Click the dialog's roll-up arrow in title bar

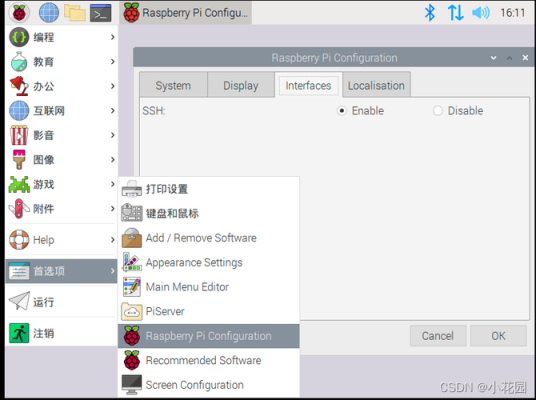509,58
